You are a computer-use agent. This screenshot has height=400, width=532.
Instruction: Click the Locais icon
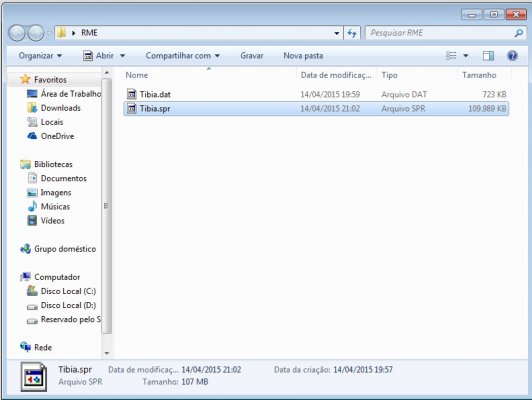(32, 122)
